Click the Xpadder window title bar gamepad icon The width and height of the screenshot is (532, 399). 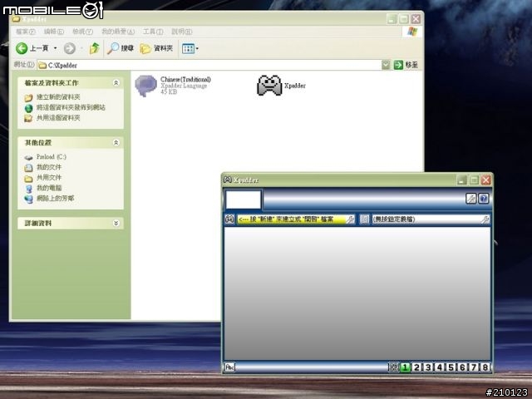pyautogui.click(x=228, y=180)
